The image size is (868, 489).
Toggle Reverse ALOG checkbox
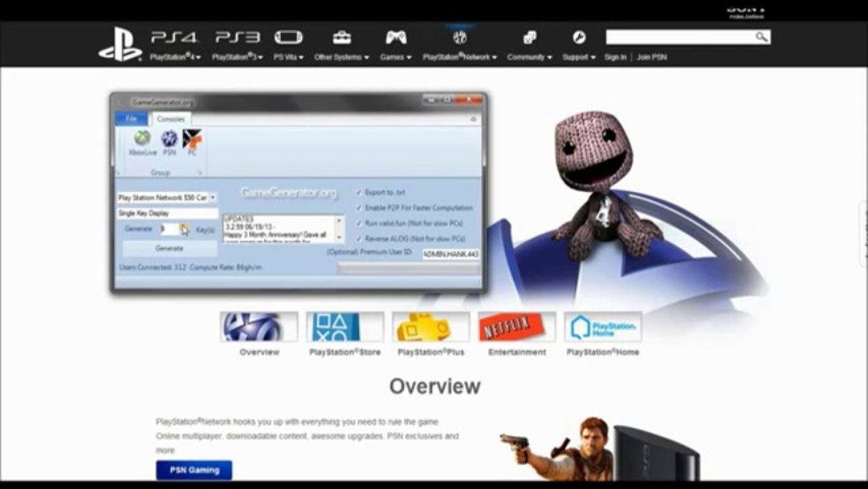pos(359,239)
